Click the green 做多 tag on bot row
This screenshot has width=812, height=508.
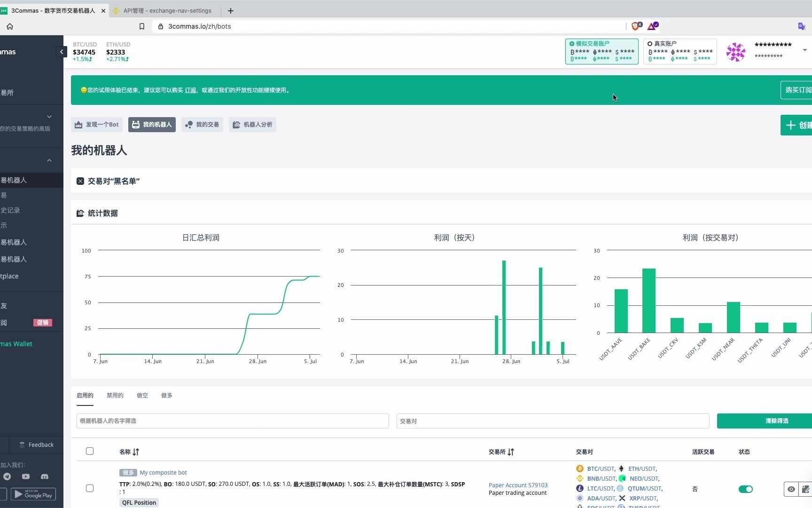[x=128, y=473]
